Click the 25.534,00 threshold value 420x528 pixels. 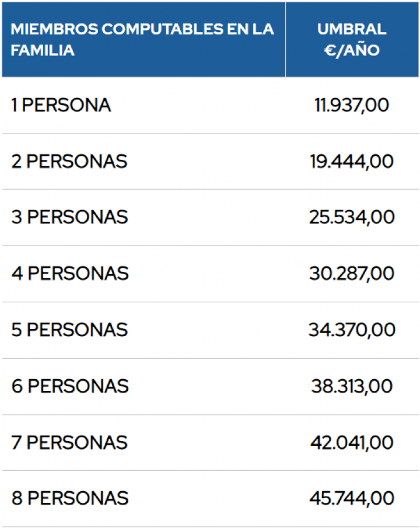(352, 217)
